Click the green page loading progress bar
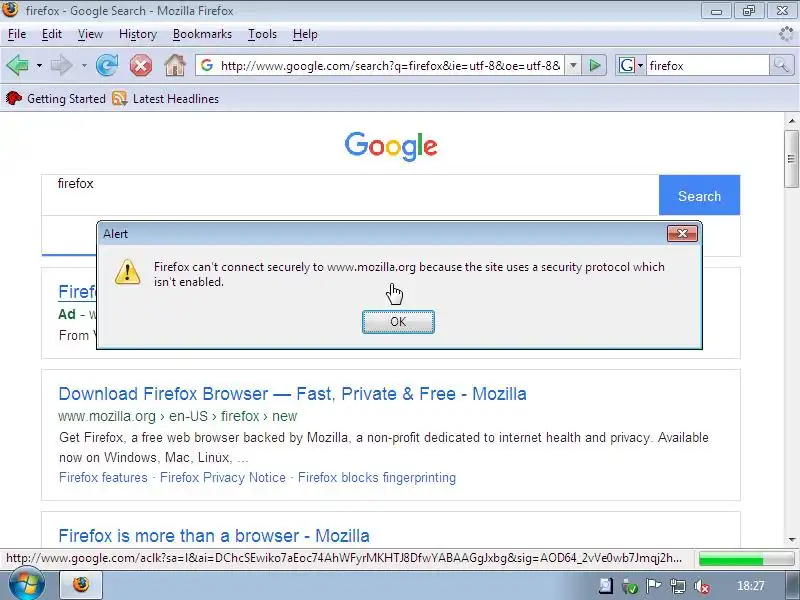The height and width of the screenshot is (600, 800). pos(746,559)
